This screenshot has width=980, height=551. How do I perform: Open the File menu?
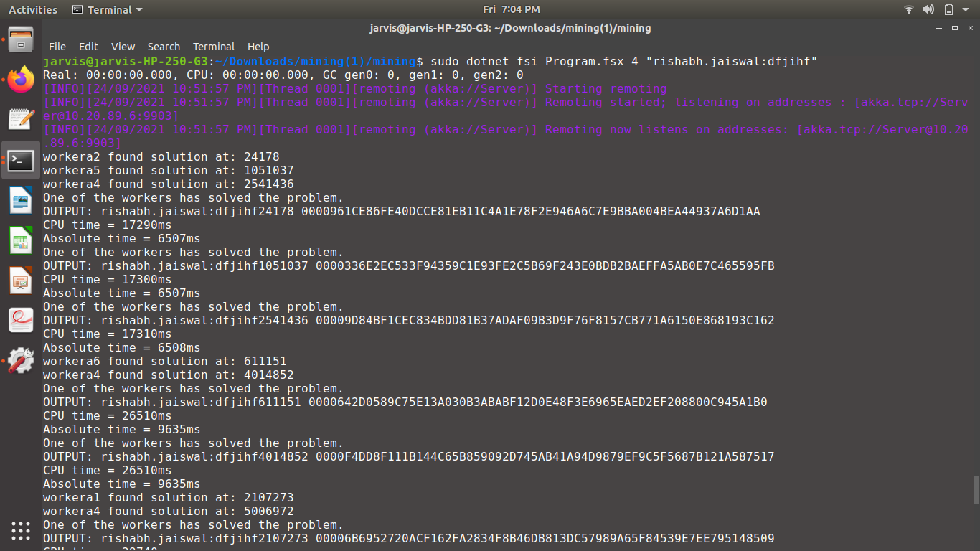coord(57,46)
